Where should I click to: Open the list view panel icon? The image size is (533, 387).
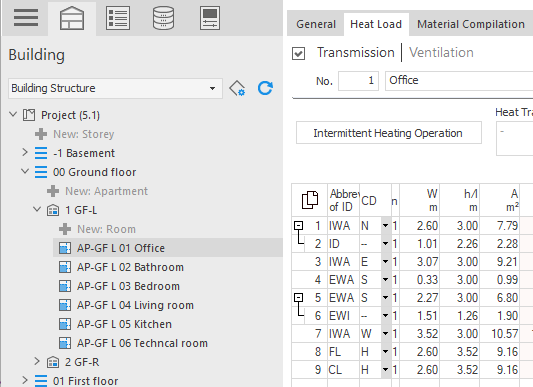tap(118, 18)
